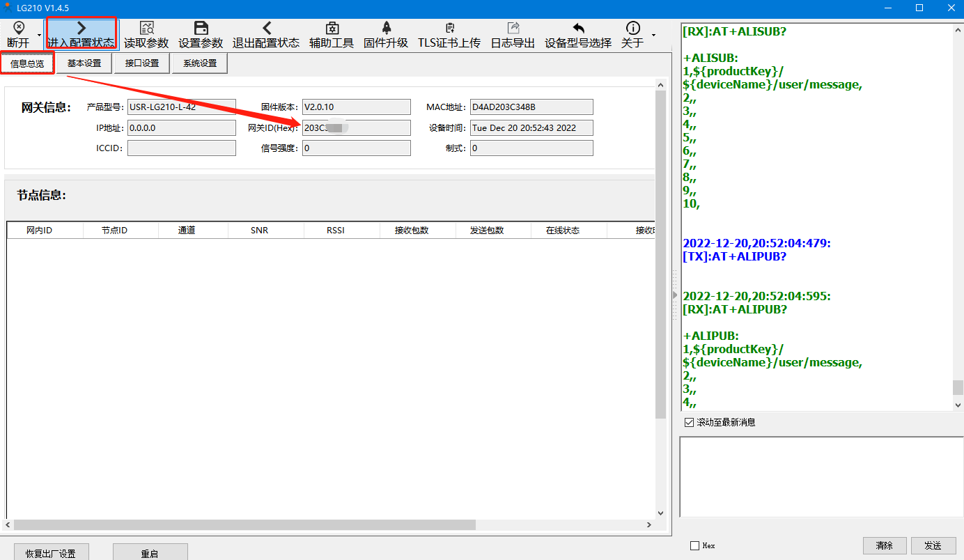Open 辅助工具 auxiliary tools

click(x=332, y=28)
